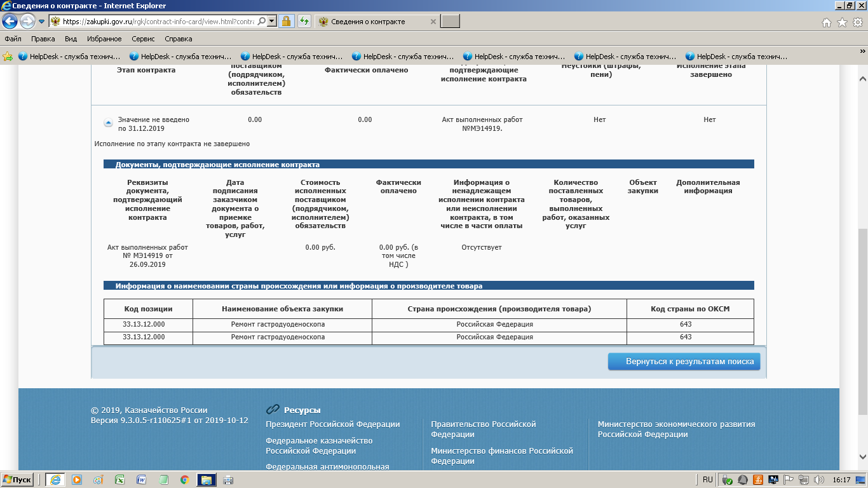
Task: Open Windows Explorer from the taskbar
Action: [x=207, y=480]
